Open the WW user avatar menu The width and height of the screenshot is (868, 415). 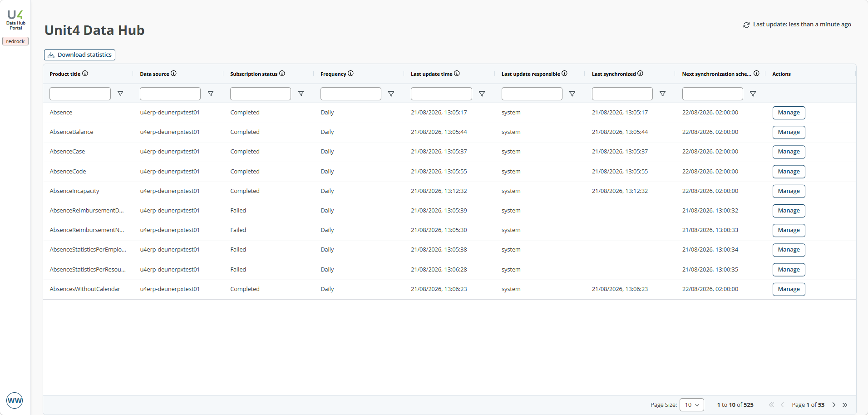(15, 400)
